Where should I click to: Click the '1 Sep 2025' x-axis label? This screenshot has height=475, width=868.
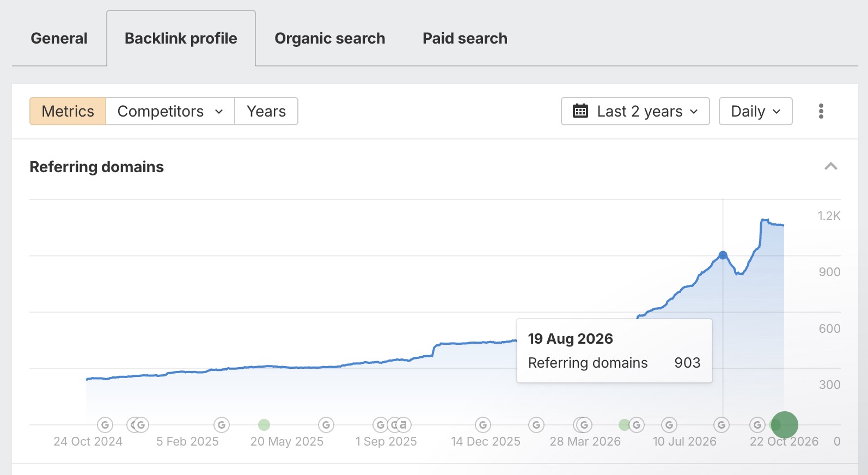[386, 441]
